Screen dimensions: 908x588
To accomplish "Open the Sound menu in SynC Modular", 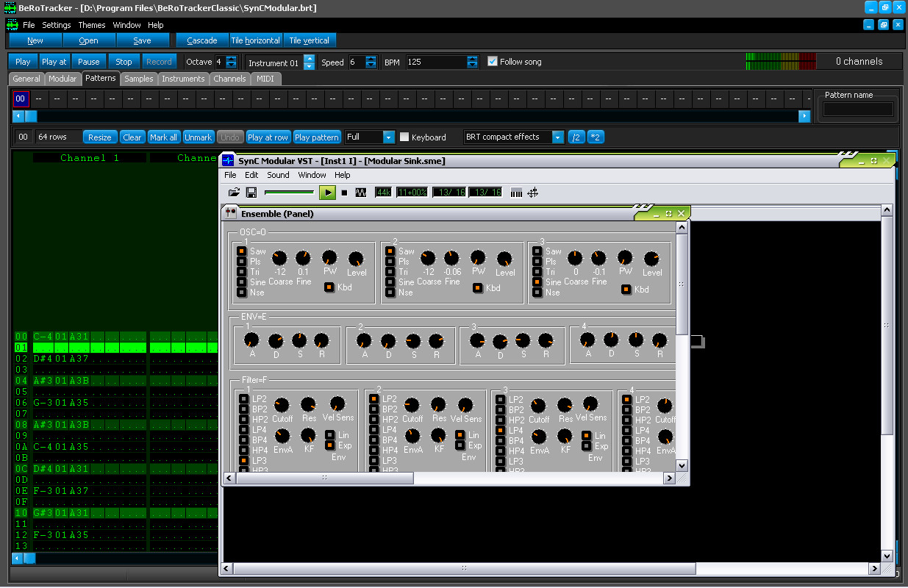I will pos(278,176).
